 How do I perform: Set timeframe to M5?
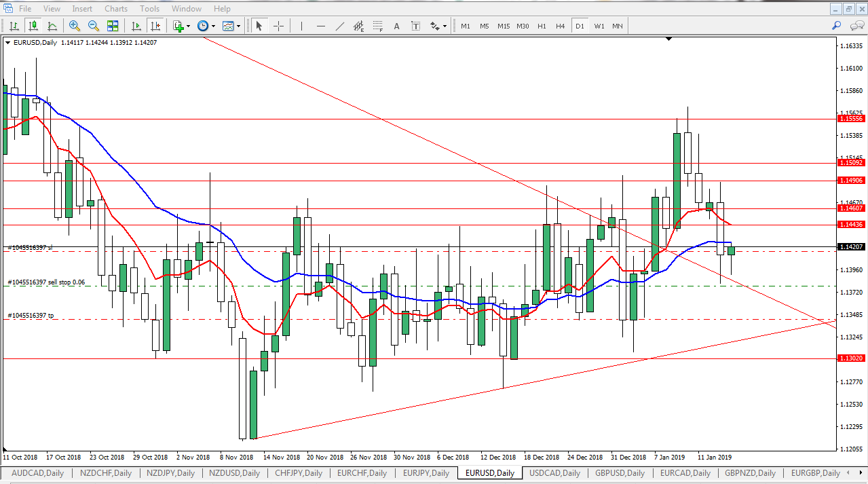pyautogui.click(x=485, y=26)
